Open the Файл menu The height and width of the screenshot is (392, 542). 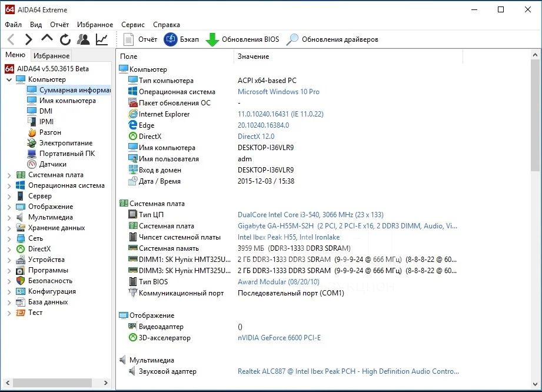coord(13,25)
